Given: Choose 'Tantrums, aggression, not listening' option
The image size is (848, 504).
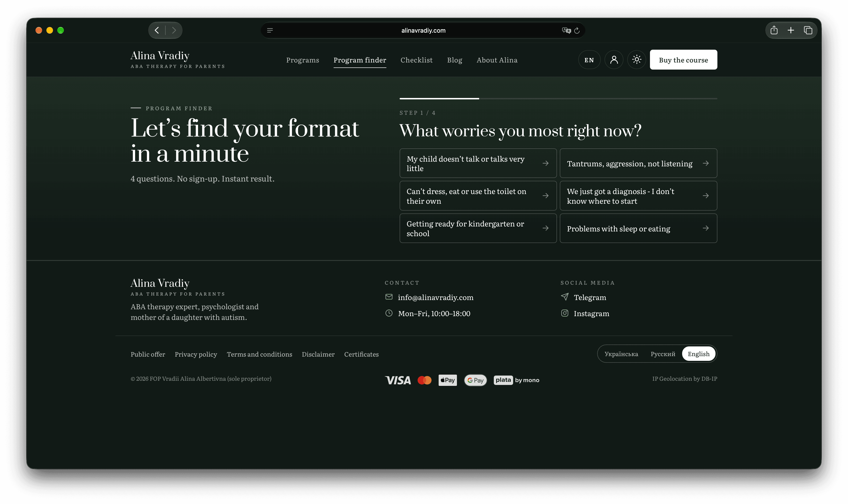Looking at the screenshot, I should coord(638,163).
